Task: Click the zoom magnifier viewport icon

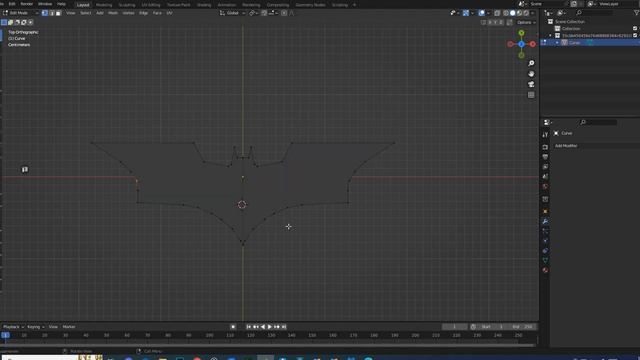Action: click(531, 63)
